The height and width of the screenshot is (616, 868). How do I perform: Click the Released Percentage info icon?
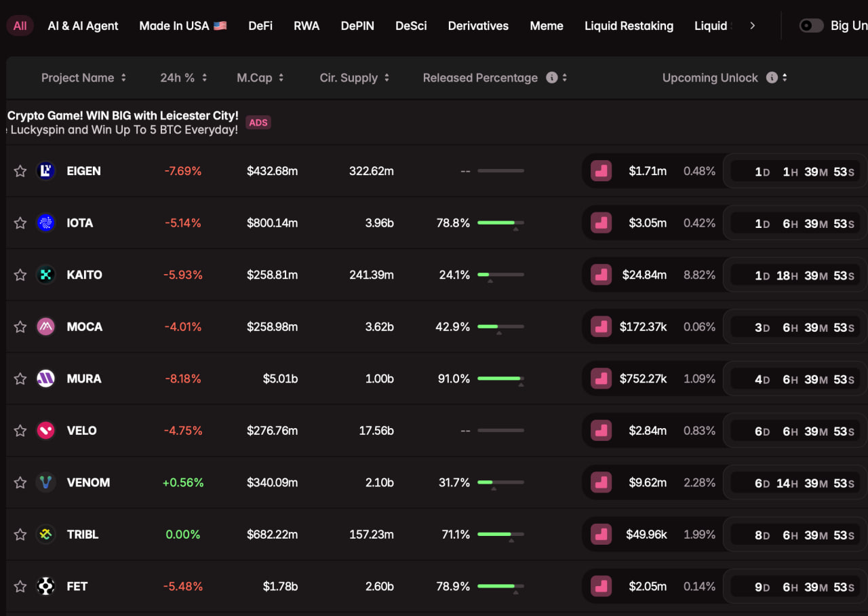pos(552,77)
